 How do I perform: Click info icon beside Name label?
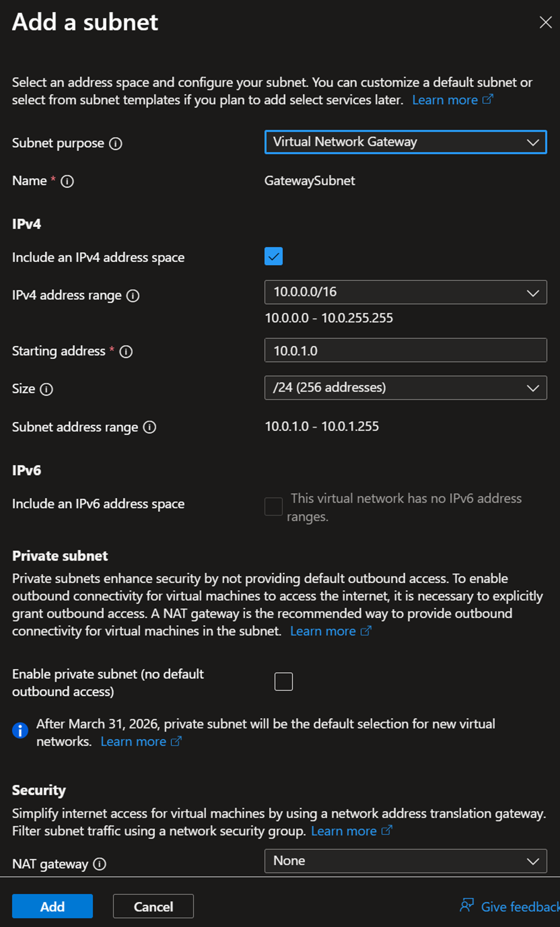click(x=67, y=181)
